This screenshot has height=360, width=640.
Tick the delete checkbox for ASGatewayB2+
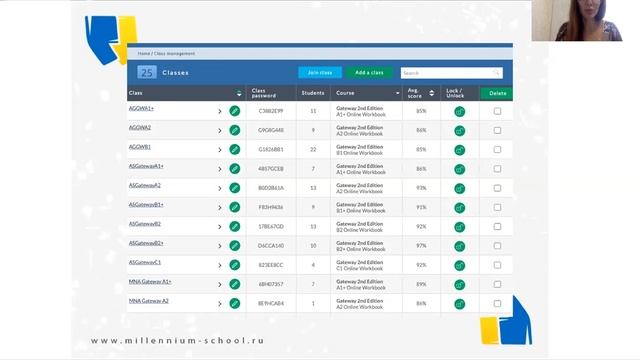coord(497,246)
